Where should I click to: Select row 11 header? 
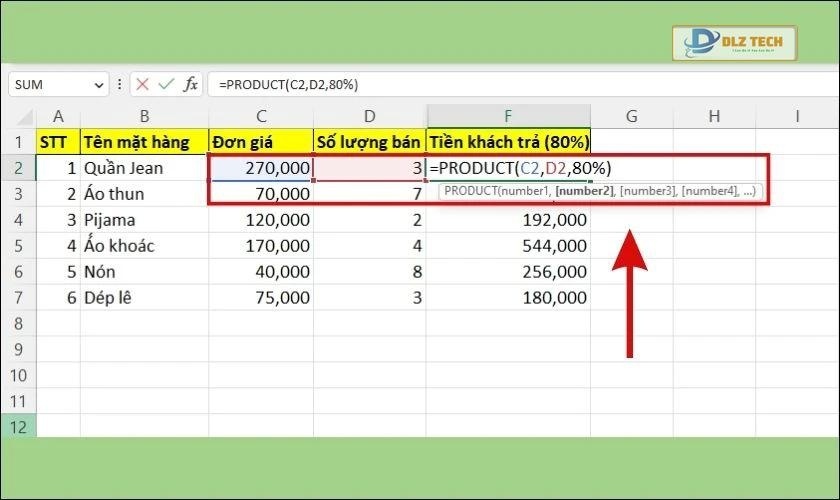pos(18,401)
